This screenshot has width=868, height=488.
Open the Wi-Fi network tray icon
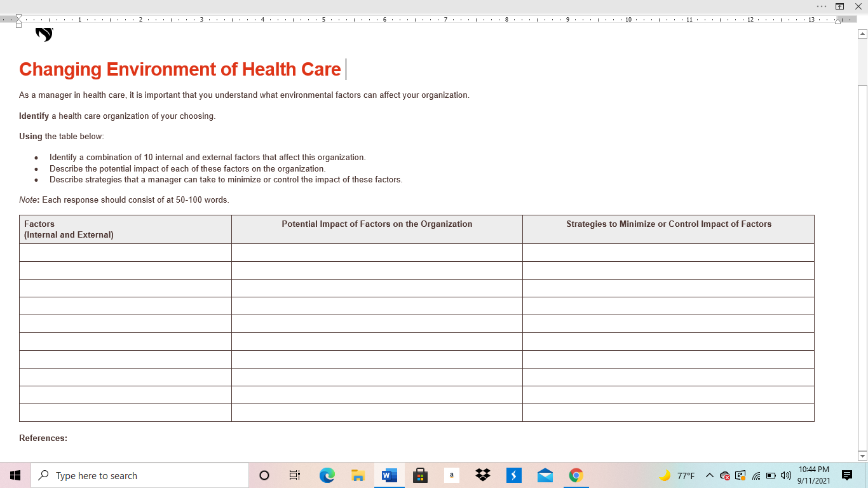coord(756,475)
